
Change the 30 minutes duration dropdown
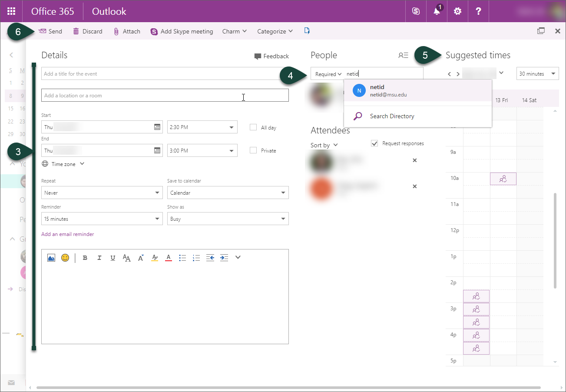[x=537, y=74]
